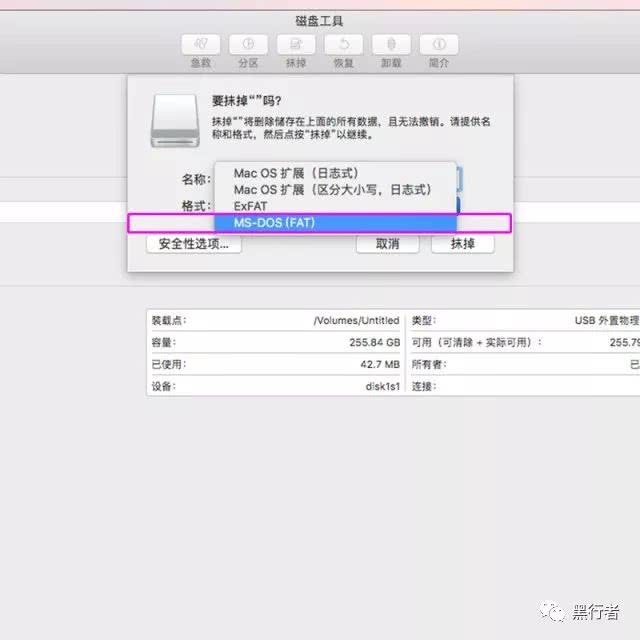
Task: Click the 磁盘工具 window title
Action: [319, 21]
